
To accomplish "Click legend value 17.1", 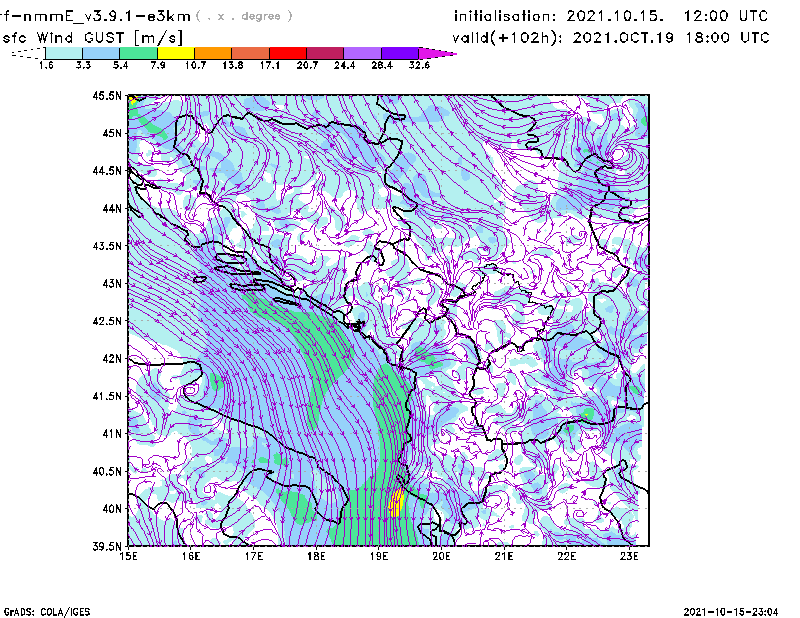I will (x=270, y=65).
